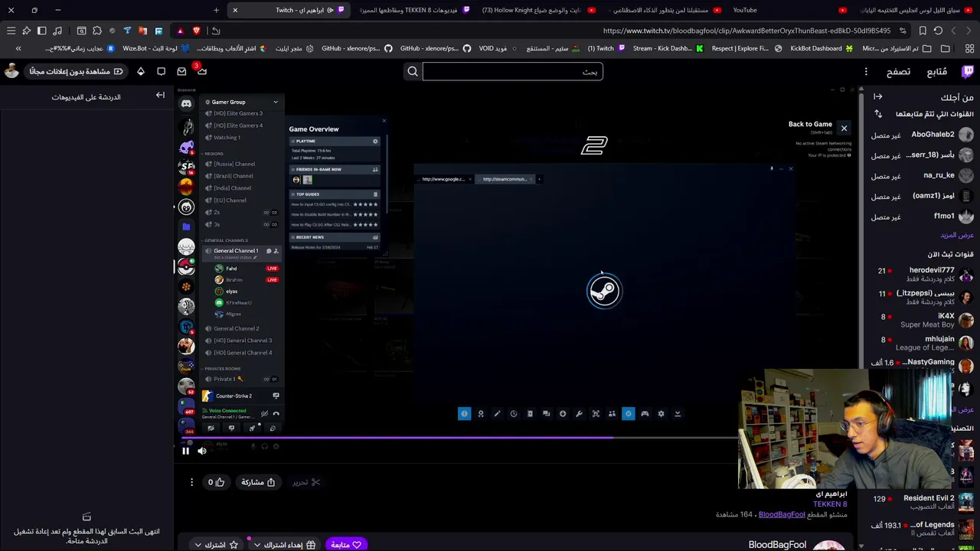The image size is (980, 551).
Task: Open the Following tab مُتابع
Action: point(936,72)
